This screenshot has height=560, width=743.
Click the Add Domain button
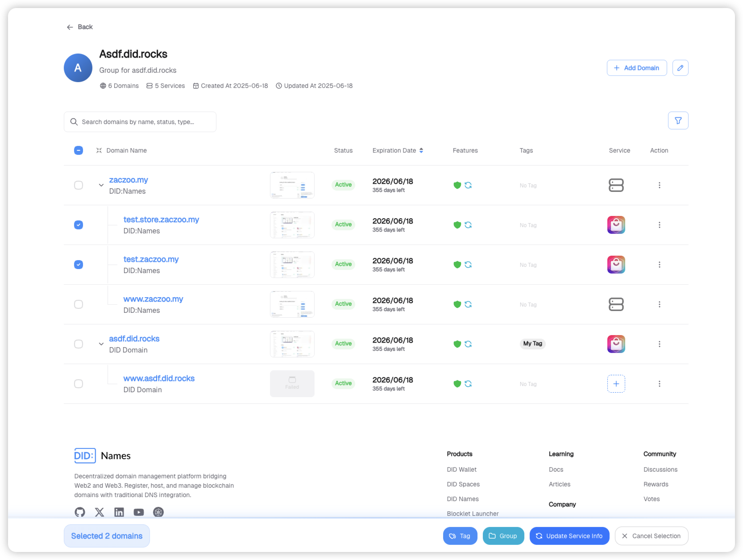click(636, 68)
